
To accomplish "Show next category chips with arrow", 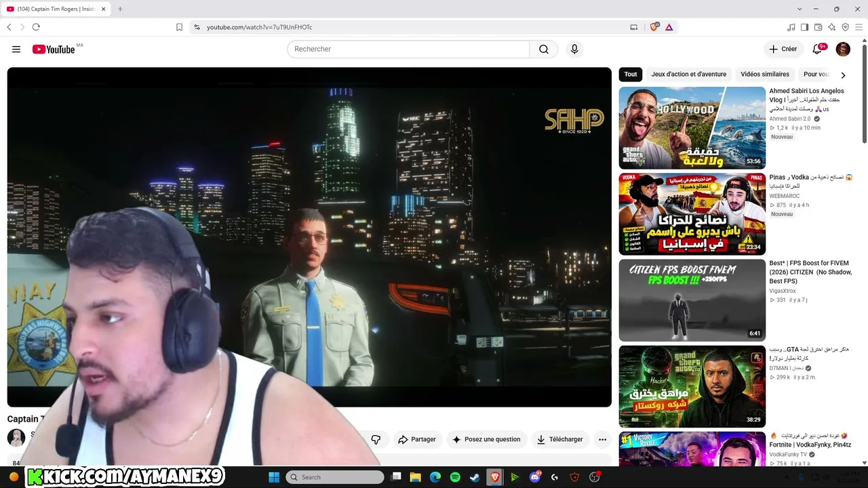I will coord(843,75).
